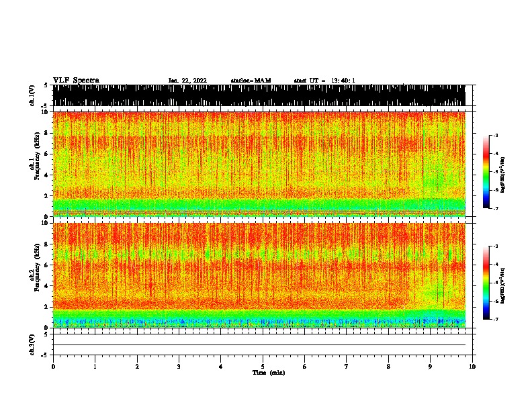Screen dimensions: 532x411
Task: Click the "1" tick on time axis
Action: 95,367
